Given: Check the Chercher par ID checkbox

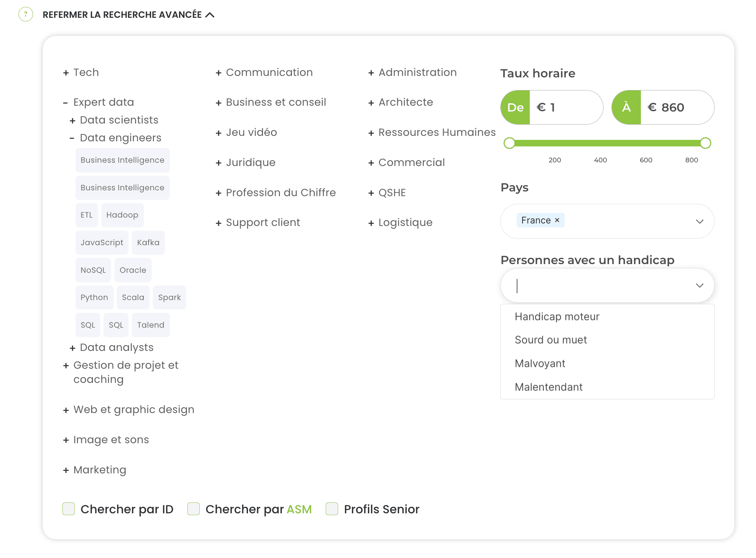Looking at the screenshot, I should pyautogui.click(x=69, y=509).
